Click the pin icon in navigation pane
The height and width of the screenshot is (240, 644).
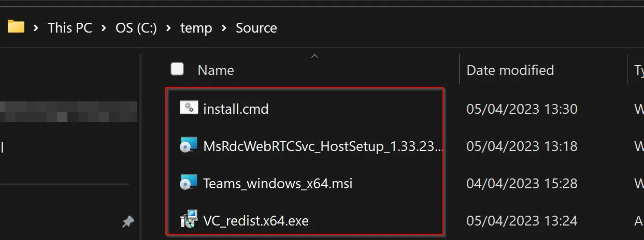128,222
